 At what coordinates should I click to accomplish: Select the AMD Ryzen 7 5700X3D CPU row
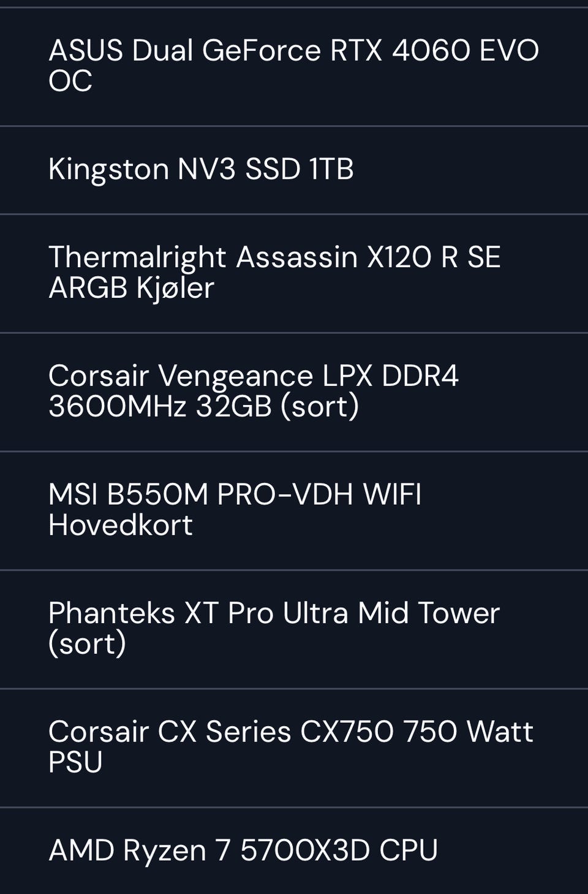[x=294, y=851]
